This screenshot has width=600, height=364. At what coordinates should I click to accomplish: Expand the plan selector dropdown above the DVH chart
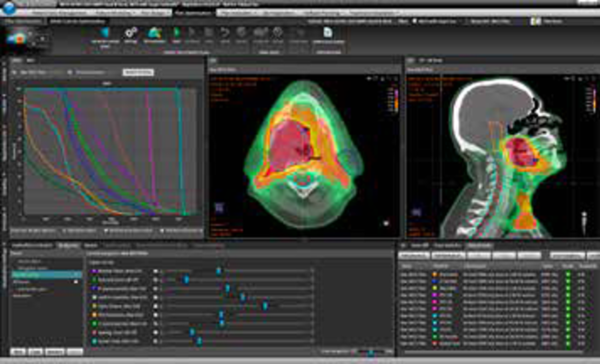[x=37, y=72]
